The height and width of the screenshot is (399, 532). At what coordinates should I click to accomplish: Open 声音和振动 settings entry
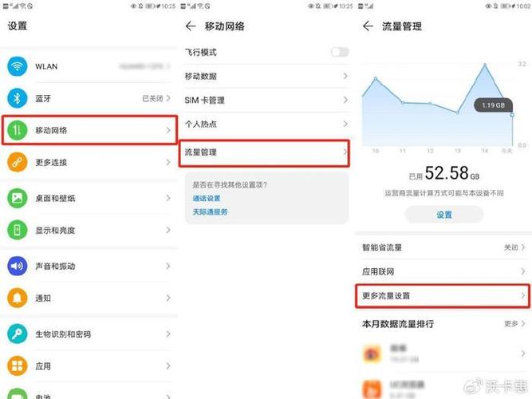[x=89, y=266]
